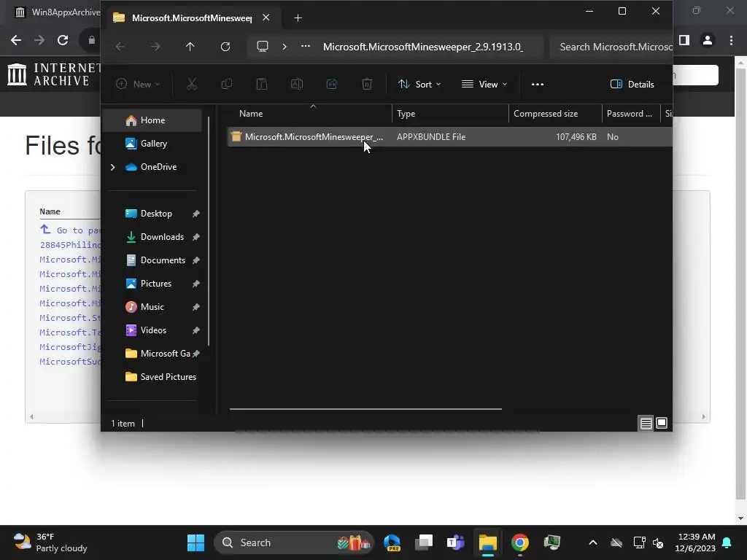Click the Minesweeper path in the address bar
Screen dimensions: 747x560
point(423,47)
